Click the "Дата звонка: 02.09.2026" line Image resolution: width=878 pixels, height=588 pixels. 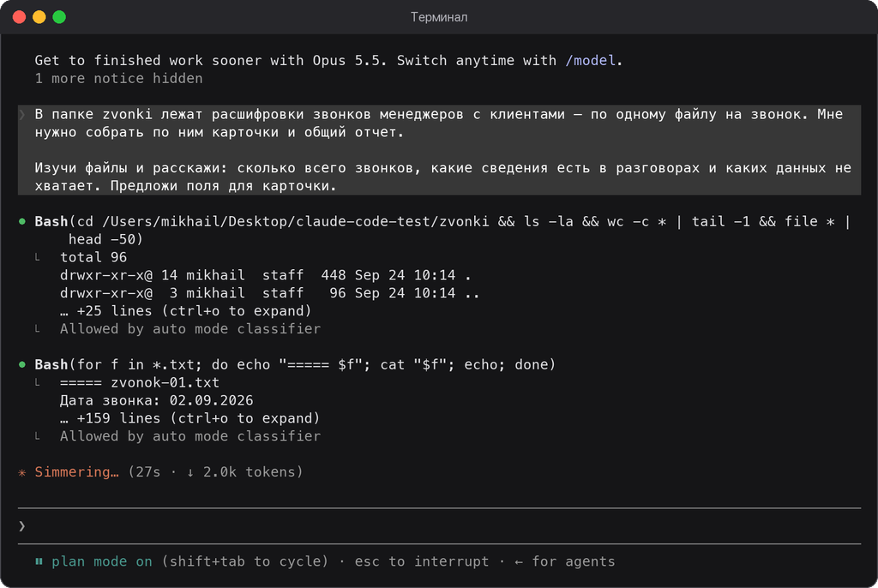(x=156, y=400)
